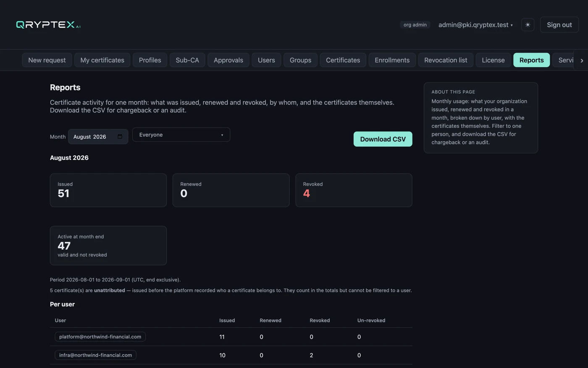Click the active Reports tab
Screen dimensions: 588x368
click(x=531, y=60)
